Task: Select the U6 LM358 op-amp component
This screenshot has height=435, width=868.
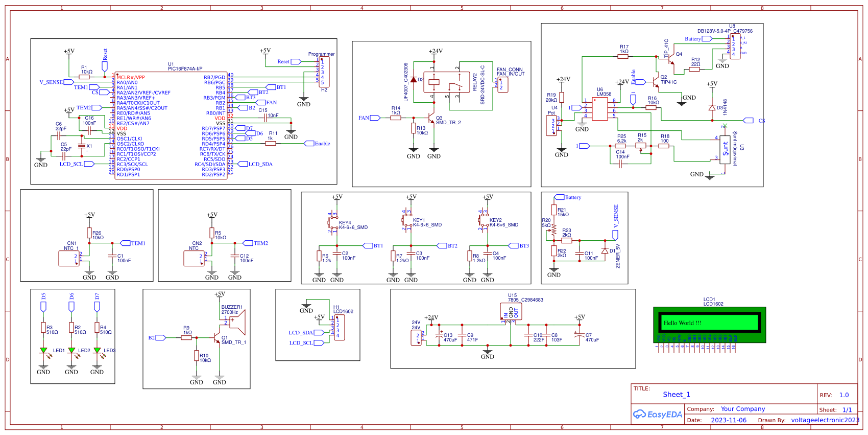Action: click(x=599, y=108)
